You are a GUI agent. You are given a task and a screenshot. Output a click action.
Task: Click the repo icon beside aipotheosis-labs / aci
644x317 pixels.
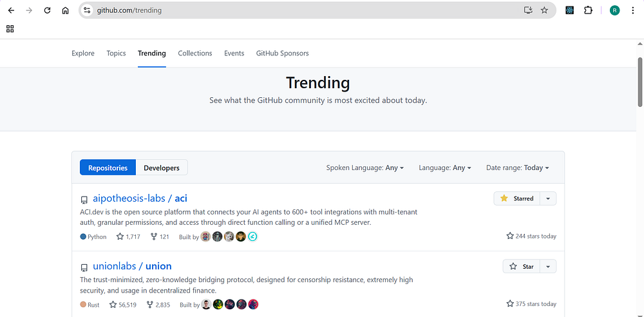[x=84, y=200]
